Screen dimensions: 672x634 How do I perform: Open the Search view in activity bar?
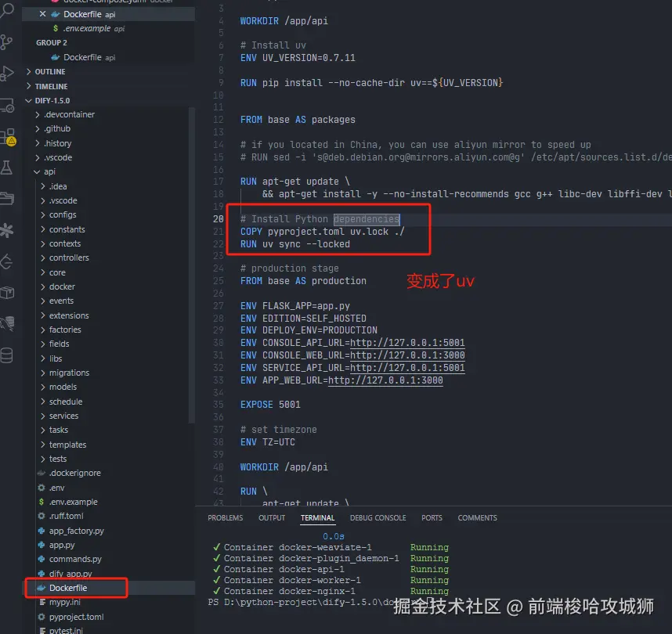tap(7, 9)
